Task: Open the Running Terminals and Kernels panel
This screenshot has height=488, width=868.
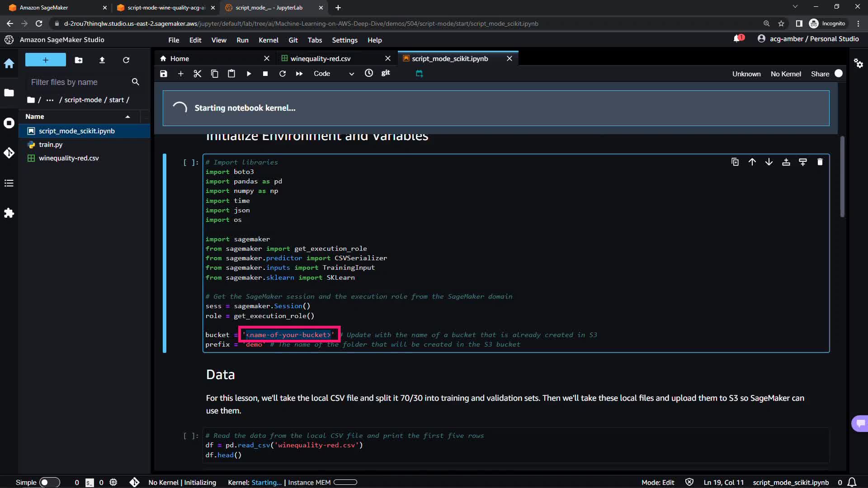Action: (x=9, y=123)
